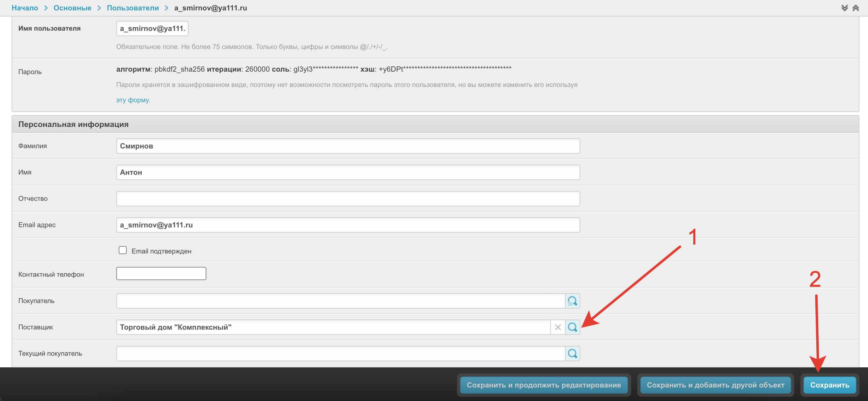Click Сохранить button
The height and width of the screenshot is (401, 868).
(829, 385)
